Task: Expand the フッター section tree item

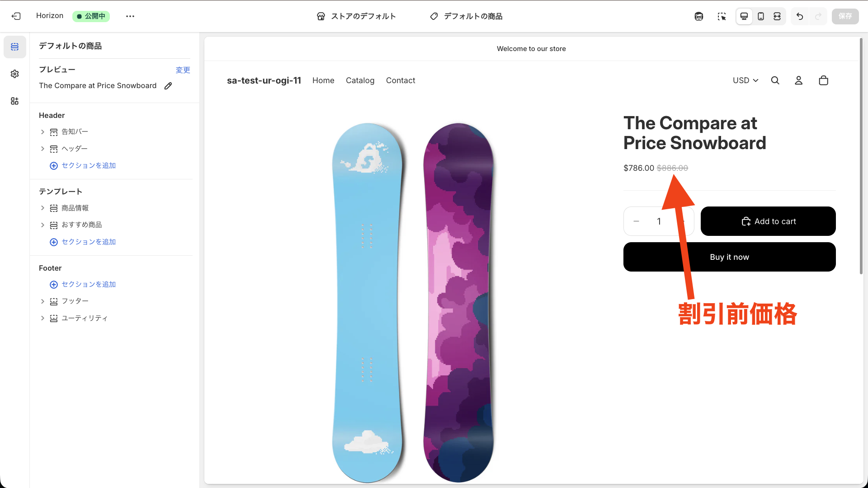Action: coord(43,301)
